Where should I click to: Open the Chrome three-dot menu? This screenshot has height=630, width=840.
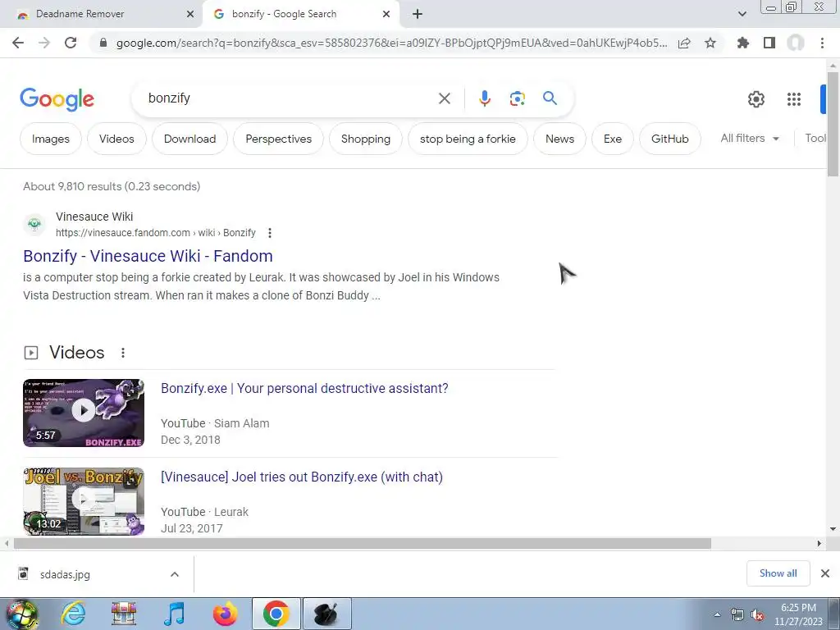click(822, 43)
